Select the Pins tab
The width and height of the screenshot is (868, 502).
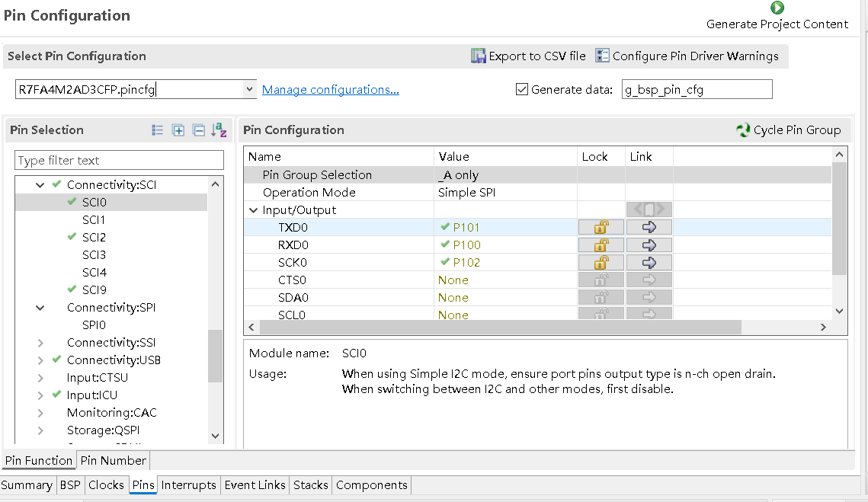click(143, 484)
